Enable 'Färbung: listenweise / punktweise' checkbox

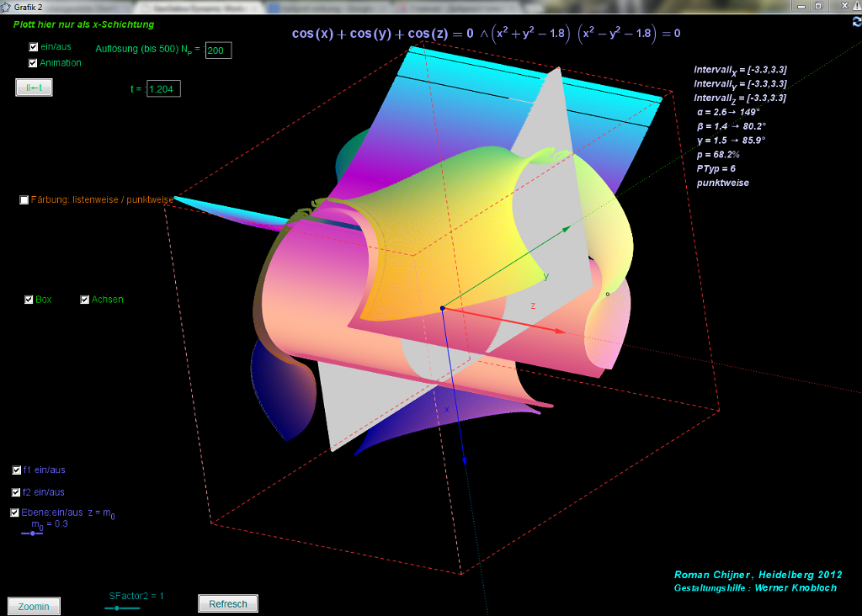click(x=24, y=199)
